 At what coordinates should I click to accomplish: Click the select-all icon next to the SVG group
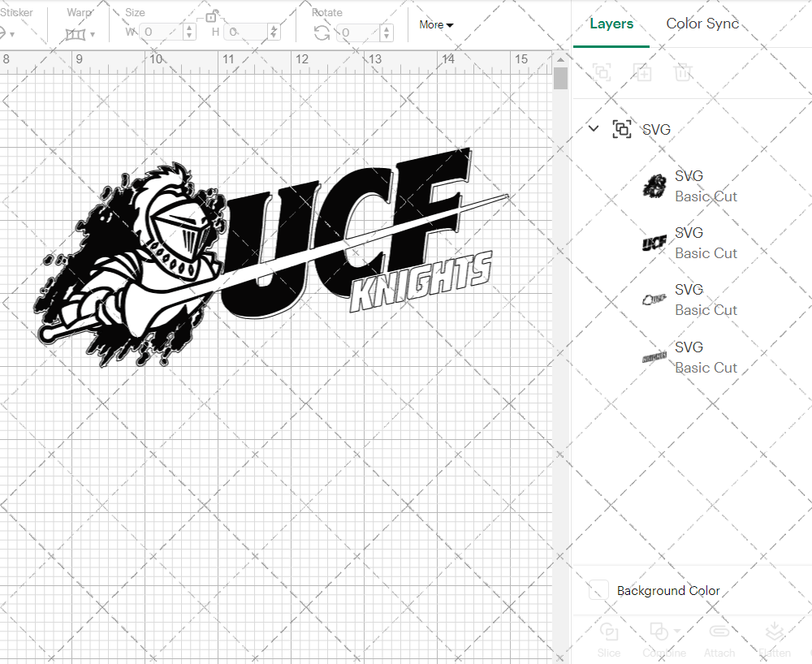click(622, 129)
